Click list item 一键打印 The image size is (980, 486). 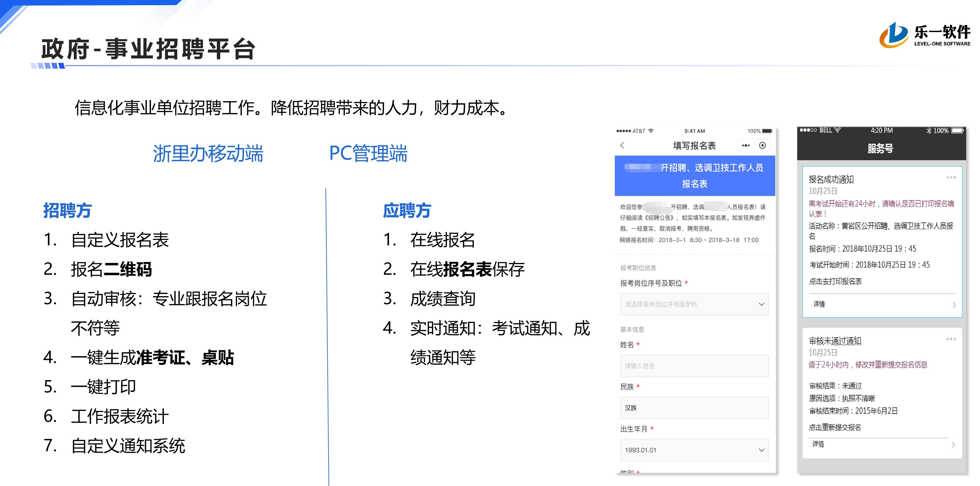103,387
